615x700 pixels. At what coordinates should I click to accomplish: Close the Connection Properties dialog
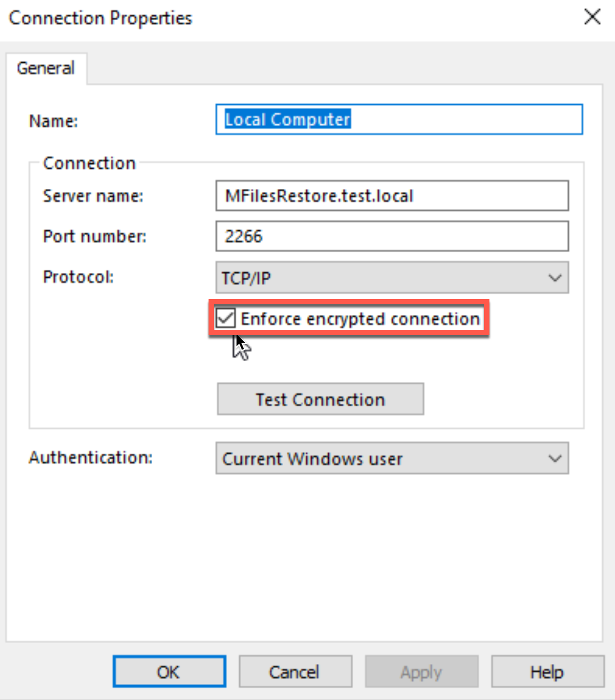592,17
